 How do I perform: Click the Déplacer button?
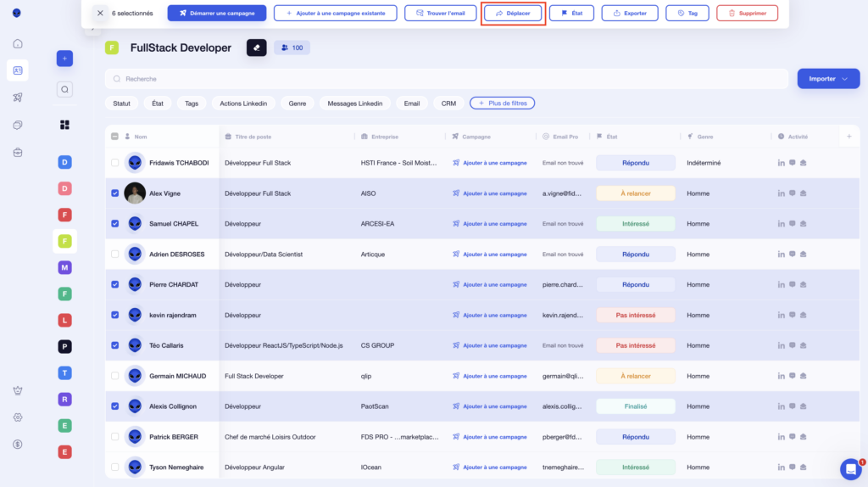pos(513,14)
